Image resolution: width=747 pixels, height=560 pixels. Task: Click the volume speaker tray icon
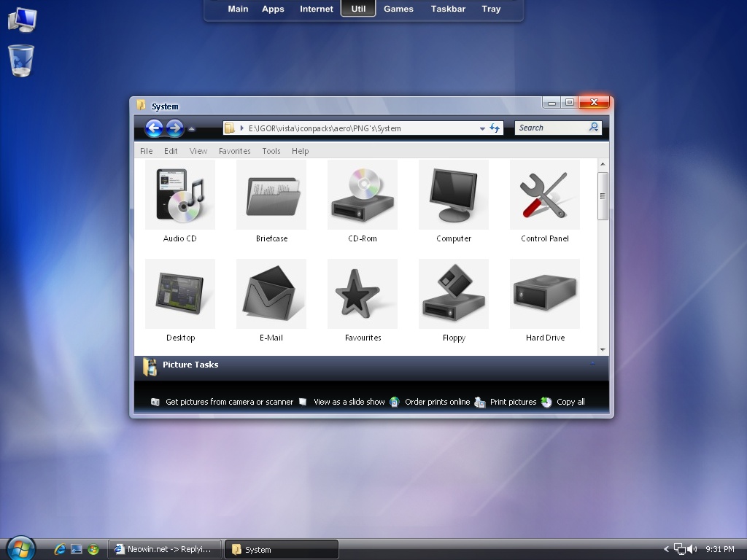tap(692, 549)
